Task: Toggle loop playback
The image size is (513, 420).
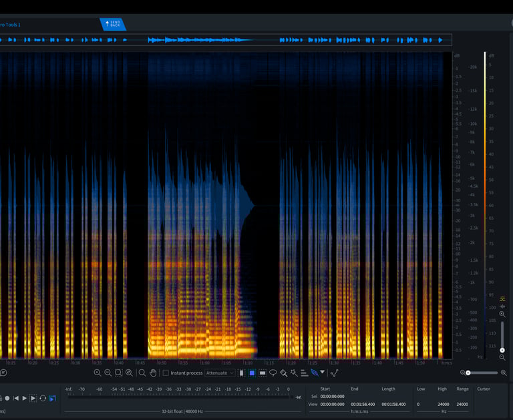Action: tap(43, 398)
